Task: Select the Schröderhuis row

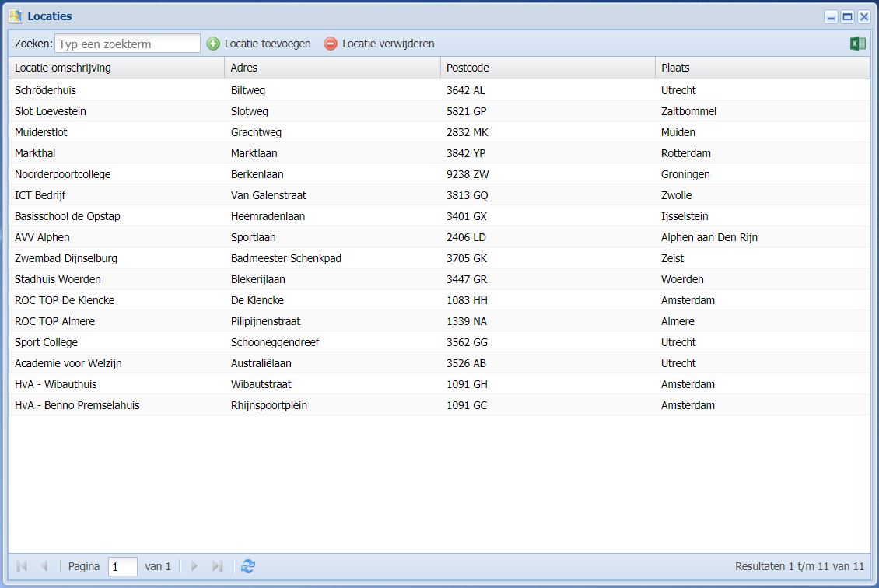Action: point(439,90)
